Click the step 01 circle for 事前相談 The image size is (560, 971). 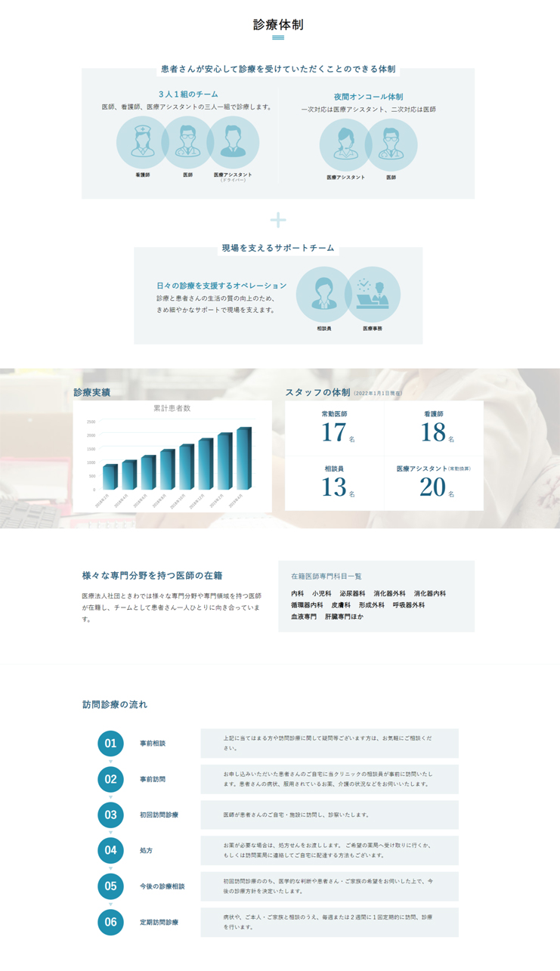[x=110, y=744]
